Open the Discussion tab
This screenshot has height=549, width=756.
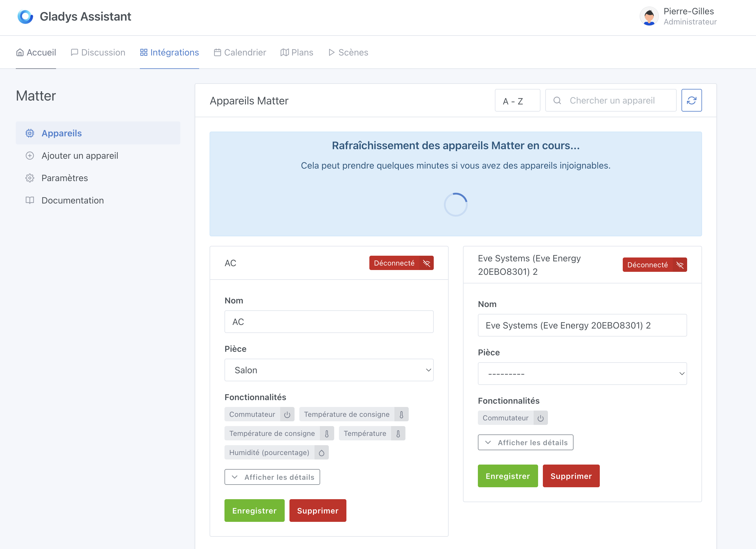point(98,53)
